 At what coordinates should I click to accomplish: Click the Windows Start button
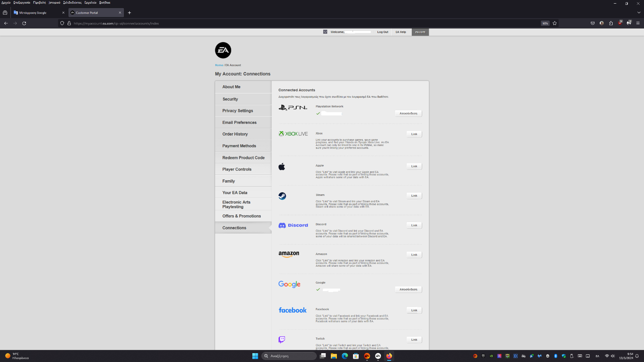pos(255,356)
